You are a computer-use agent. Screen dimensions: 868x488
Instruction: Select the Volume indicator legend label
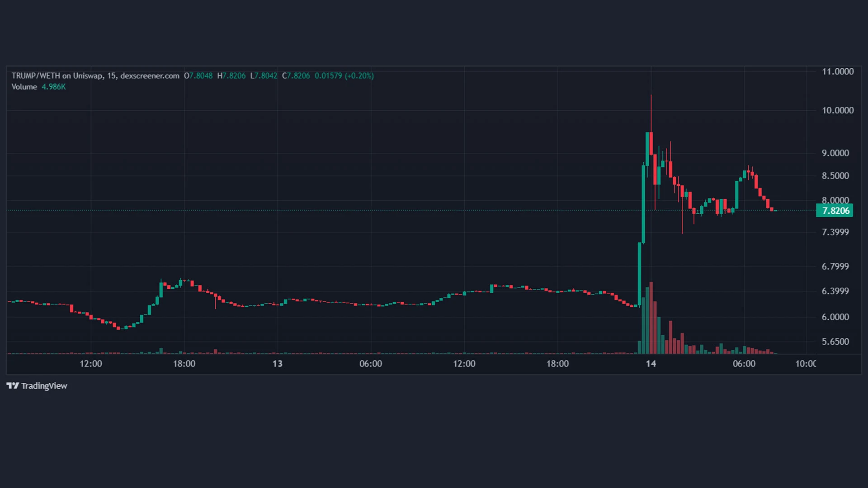tap(24, 87)
